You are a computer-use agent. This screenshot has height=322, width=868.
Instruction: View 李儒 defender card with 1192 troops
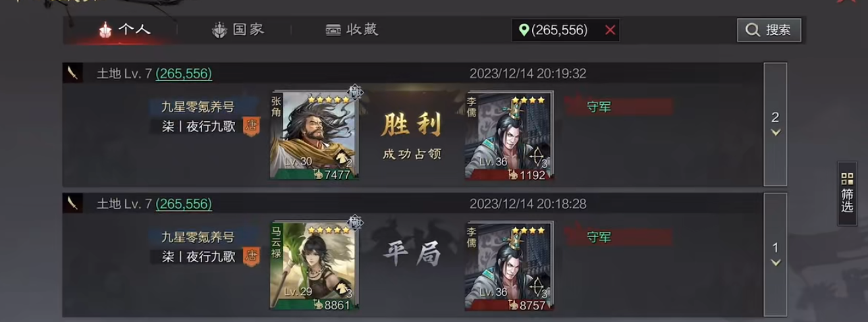point(509,136)
